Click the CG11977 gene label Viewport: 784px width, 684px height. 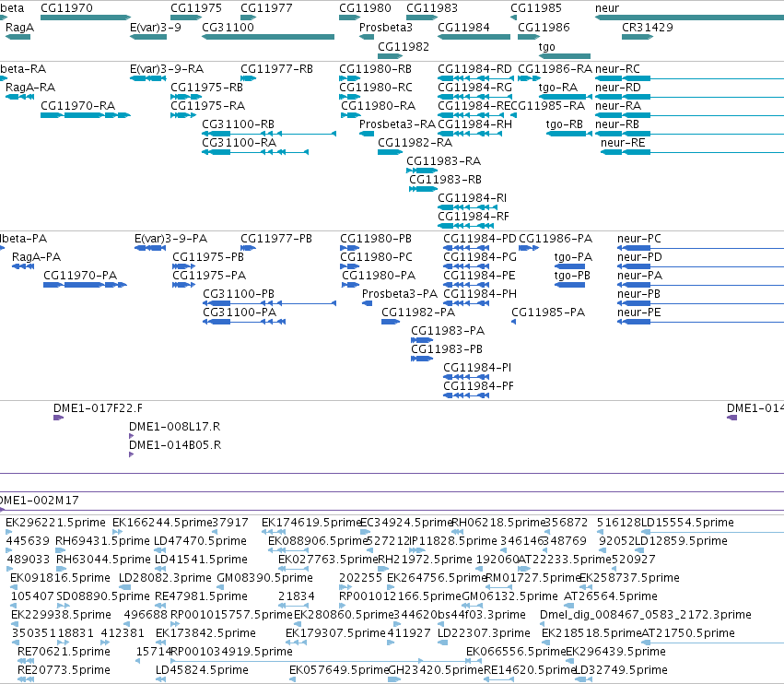coord(266,8)
